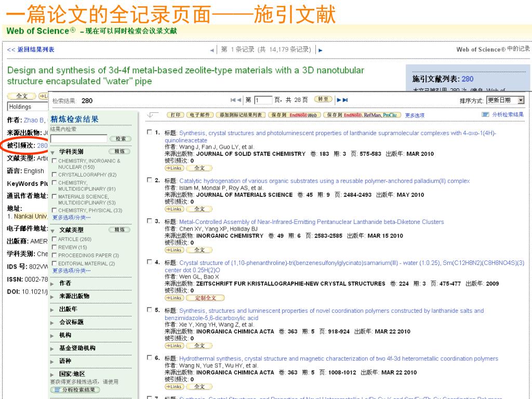Viewport: 532px width, 399px height.
Task: Click Refine button next to document type (文献类型)
Action: click(119, 230)
